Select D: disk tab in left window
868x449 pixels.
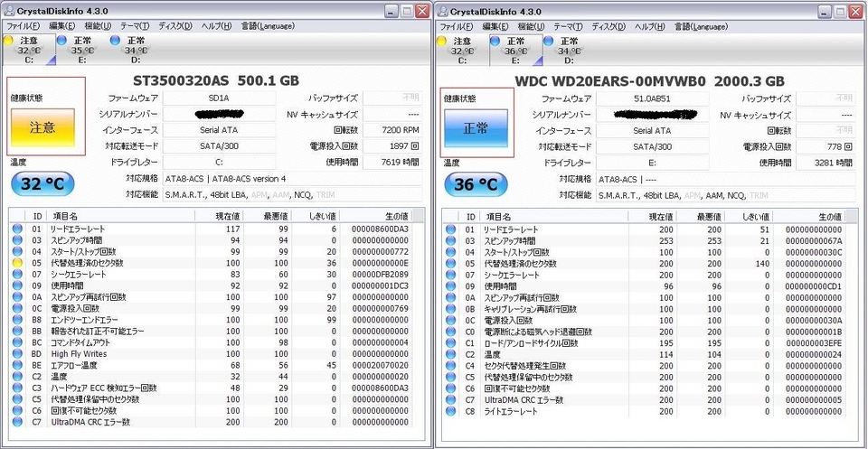(137, 50)
